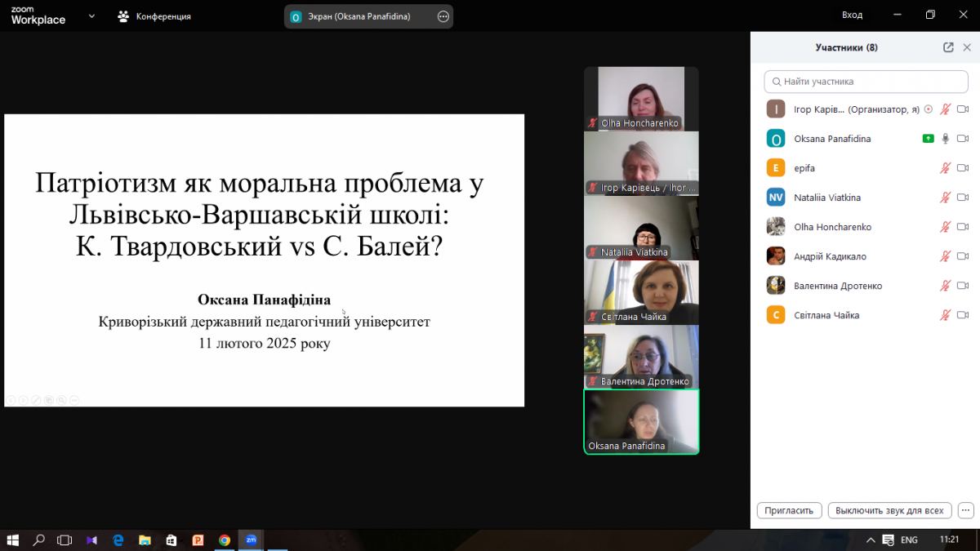Unmute Nataliia Viatkina in participants list
The height and width of the screenshot is (551, 980).
[x=946, y=198]
